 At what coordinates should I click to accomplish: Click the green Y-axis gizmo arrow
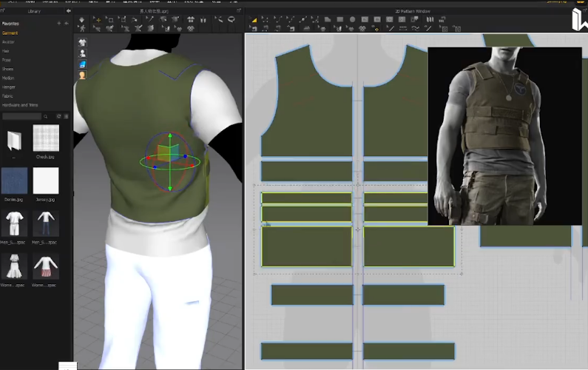(x=170, y=138)
